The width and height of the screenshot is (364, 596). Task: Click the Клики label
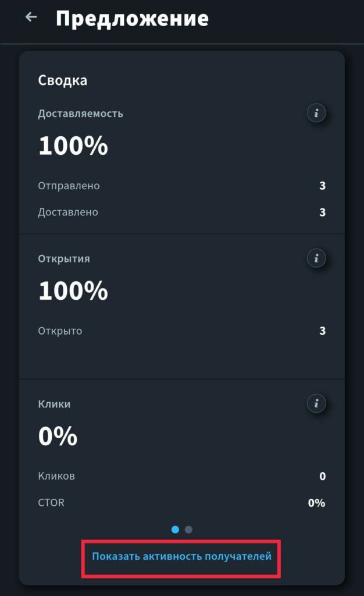click(x=54, y=404)
